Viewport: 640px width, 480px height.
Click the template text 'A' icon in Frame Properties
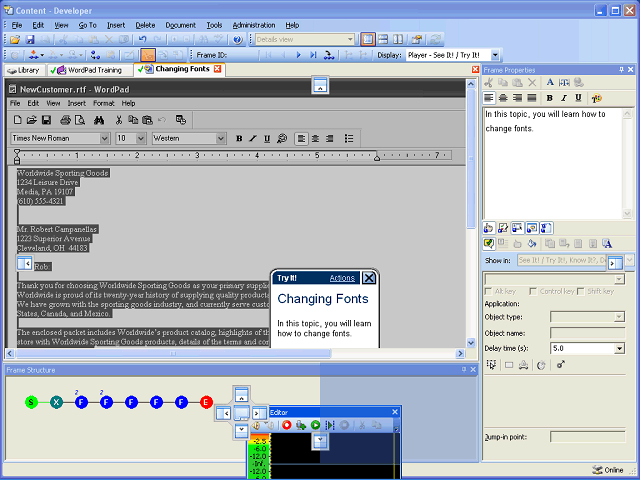tap(607, 244)
